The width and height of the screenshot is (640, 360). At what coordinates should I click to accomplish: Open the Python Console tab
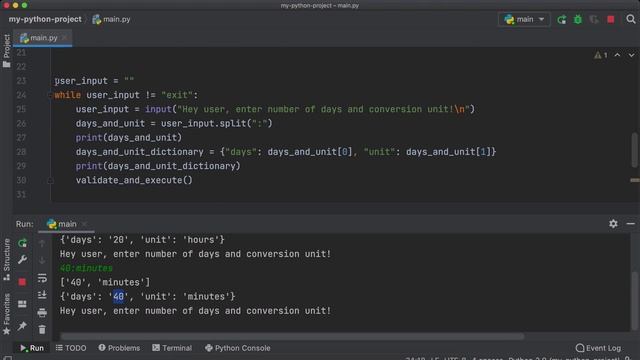238,348
